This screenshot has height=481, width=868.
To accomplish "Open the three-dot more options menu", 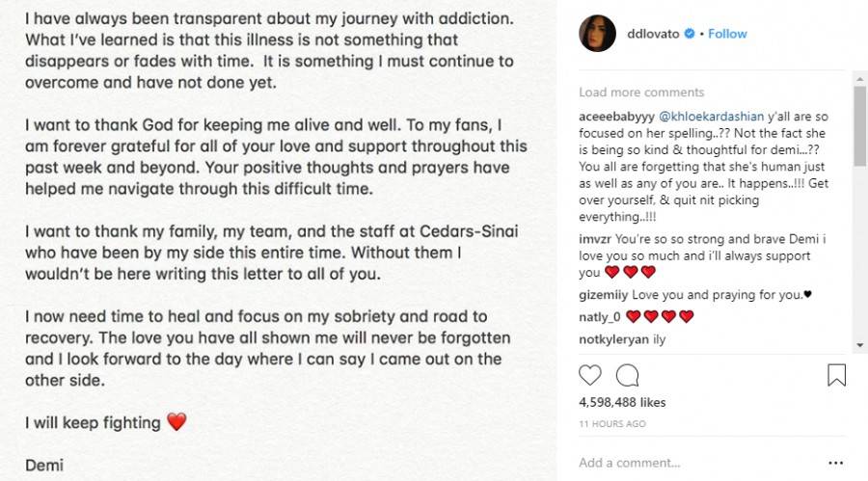I will coord(835,463).
